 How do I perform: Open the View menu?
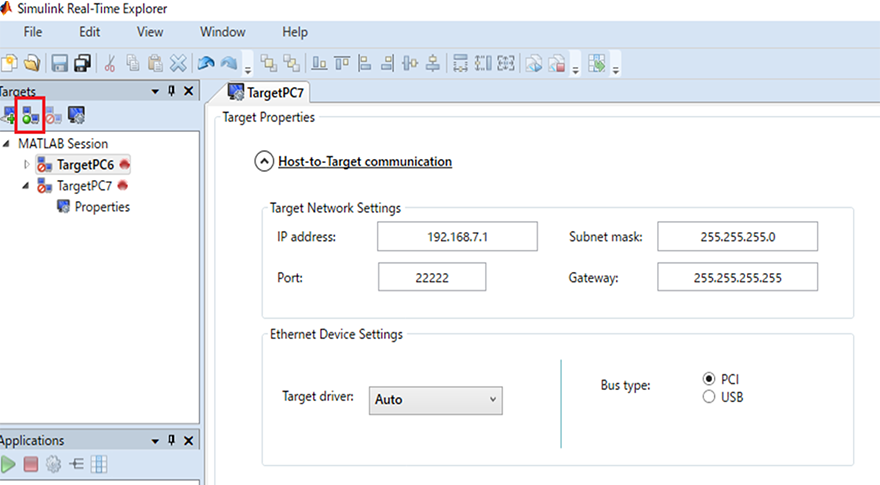click(x=150, y=32)
